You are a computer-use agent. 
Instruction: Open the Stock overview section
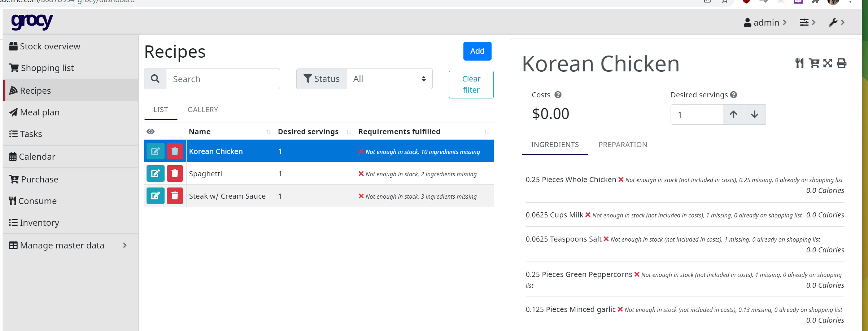(x=44, y=46)
